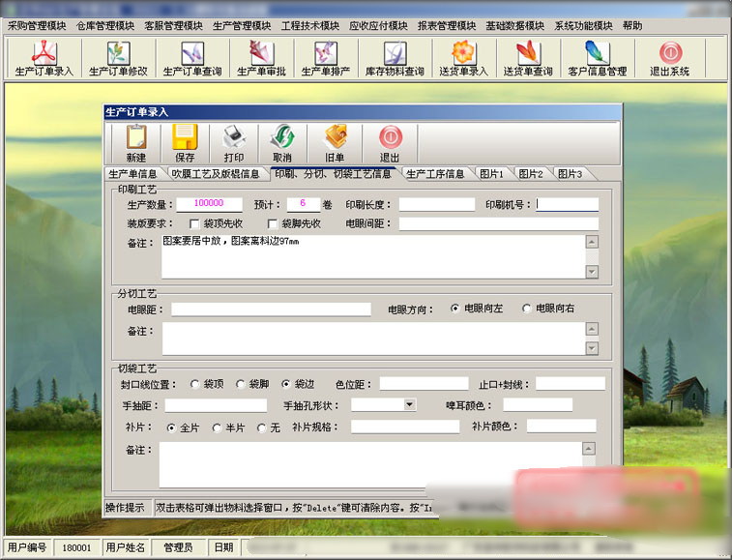The width and height of the screenshot is (732, 560).
Task: Switch to 生产单信息 tab
Action: [132, 174]
